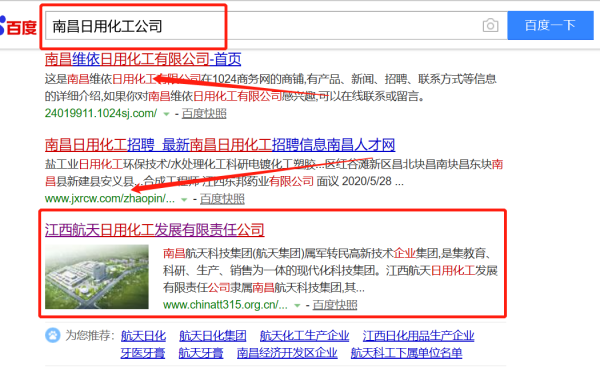Expand dropdown arrow next to 24019911.1024sj.com
The image size is (600, 372).
coord(166,114)
